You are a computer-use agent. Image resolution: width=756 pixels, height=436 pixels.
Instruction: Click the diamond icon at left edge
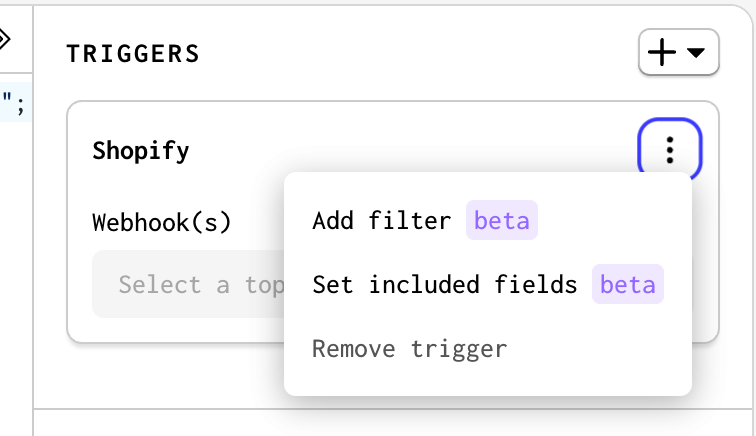coord(4,39)
